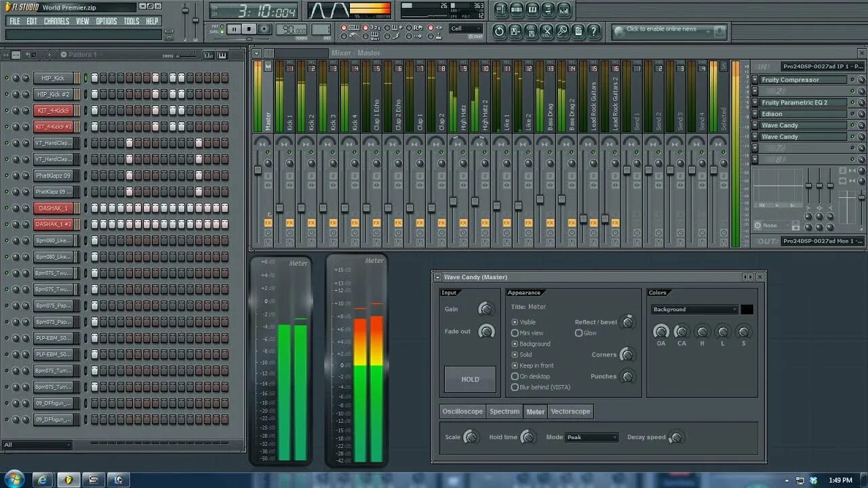The width and height of the screenshot is (868, 488).
Task: Click the one-click recording microphone icon
Action: (562, 31)
